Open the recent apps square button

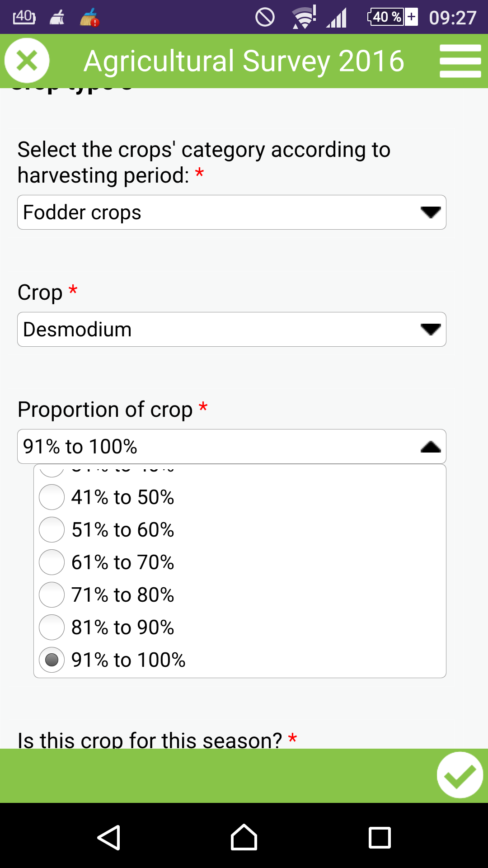click(380, 838)
